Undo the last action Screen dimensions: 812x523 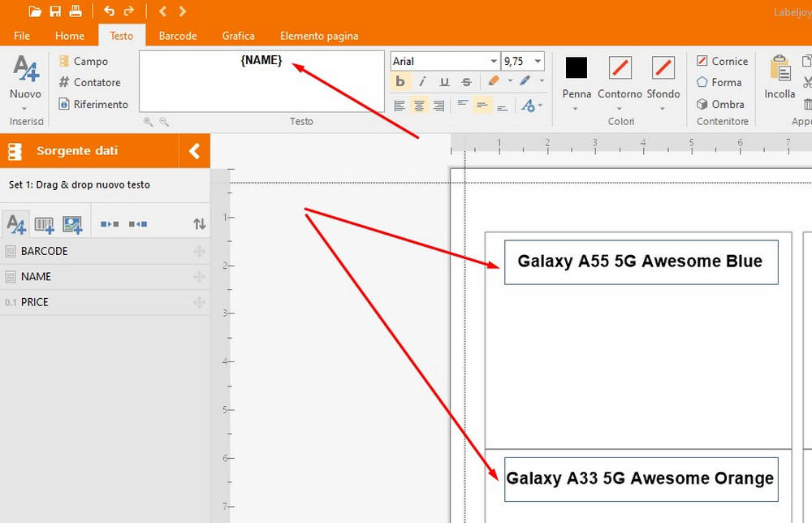pyautogui.click(x=109, y=11)
